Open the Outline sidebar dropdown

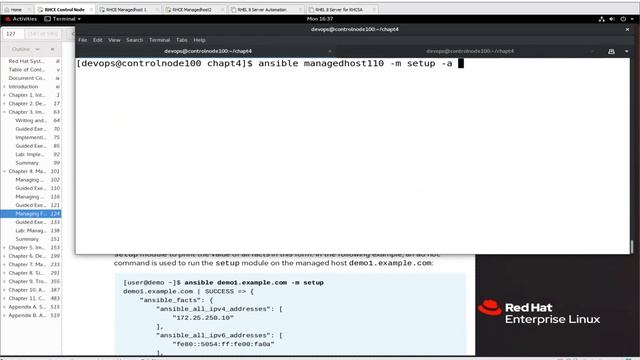click(25, 49)
